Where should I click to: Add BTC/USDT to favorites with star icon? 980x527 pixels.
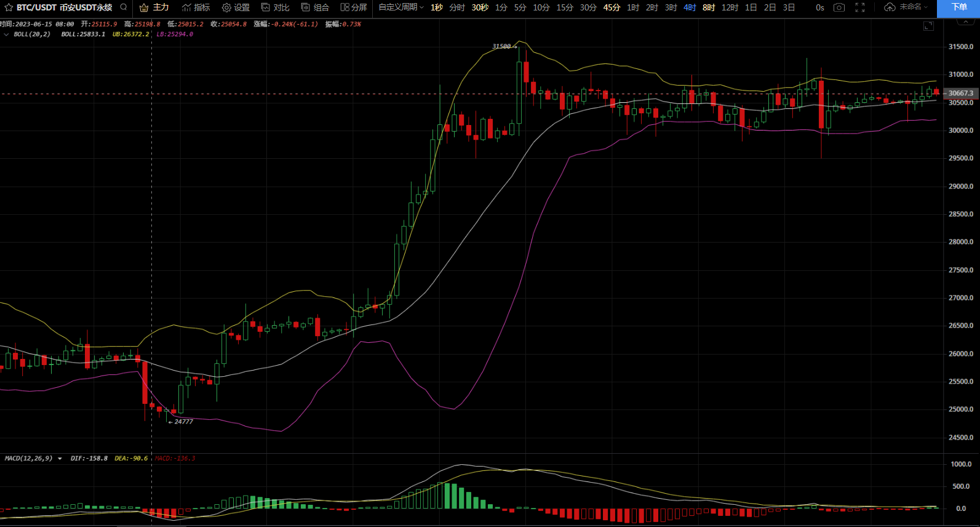click(x=9, y=7)
